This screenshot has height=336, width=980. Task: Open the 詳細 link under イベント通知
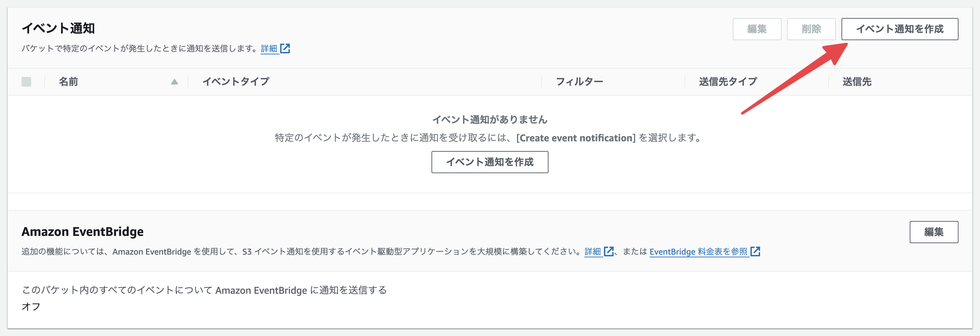[269, 49]
